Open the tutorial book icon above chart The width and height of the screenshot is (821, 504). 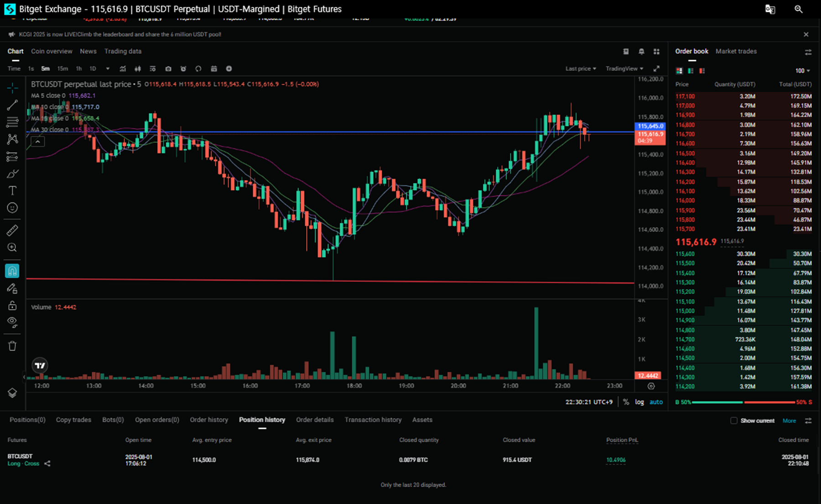[x=626, y=52]
